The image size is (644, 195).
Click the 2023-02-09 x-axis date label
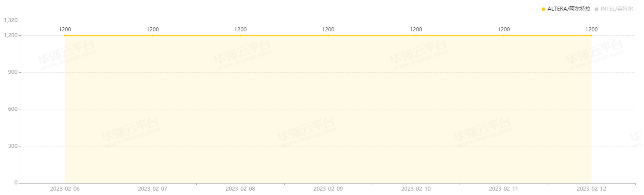[328, 188]
